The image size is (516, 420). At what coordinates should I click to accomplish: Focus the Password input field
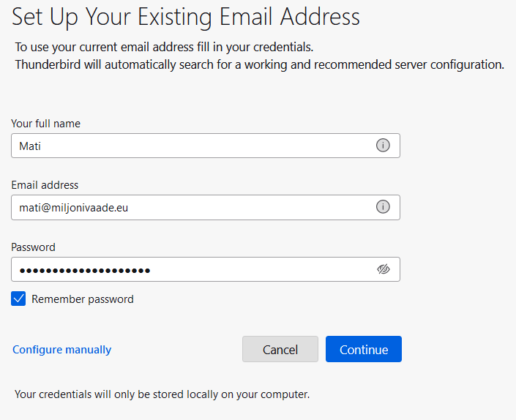[x=256, y=269]
